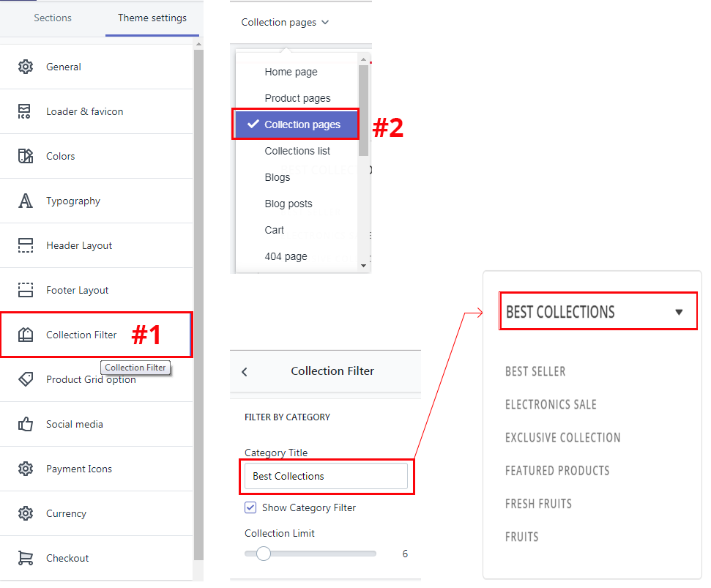This screenshot has height=588, width=711.
Task: Open Product Grid option tag icon
Action: (26, 379)
